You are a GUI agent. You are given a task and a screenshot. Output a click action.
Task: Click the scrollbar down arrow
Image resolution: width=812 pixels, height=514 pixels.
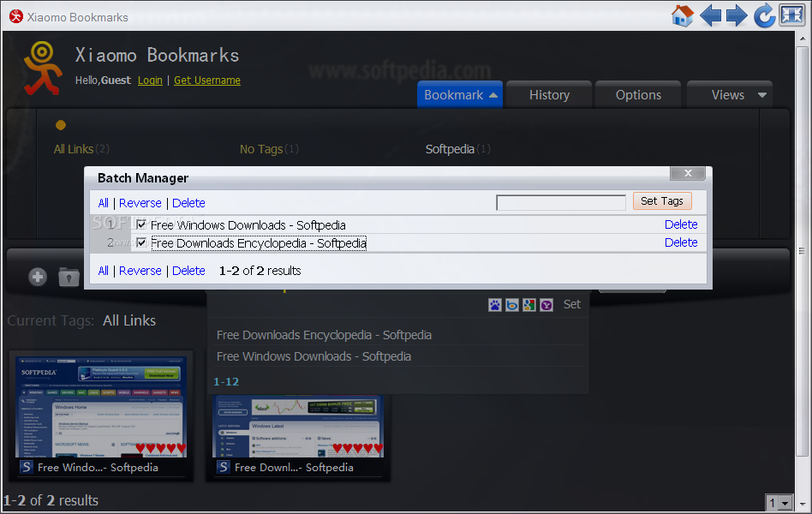pos(803,504)
